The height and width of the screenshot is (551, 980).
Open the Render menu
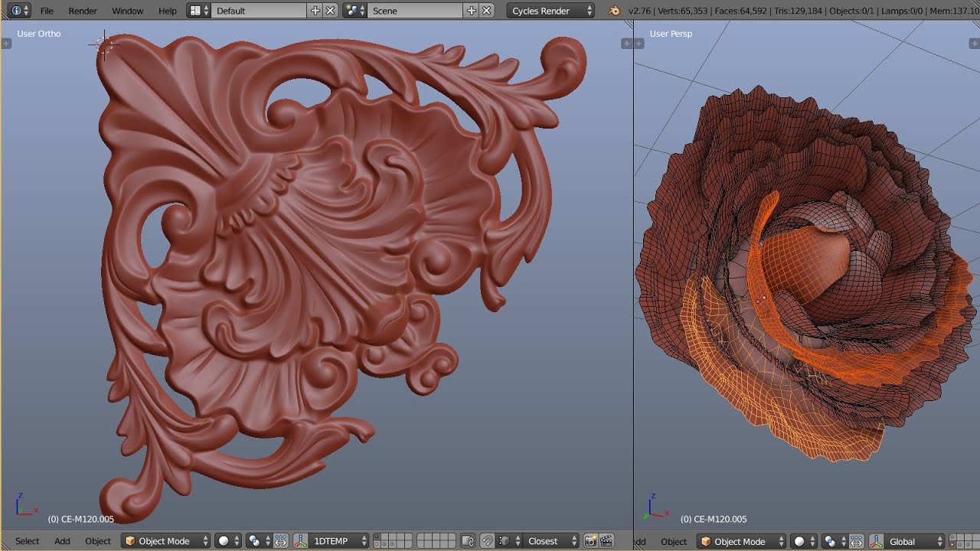[83, 11]
